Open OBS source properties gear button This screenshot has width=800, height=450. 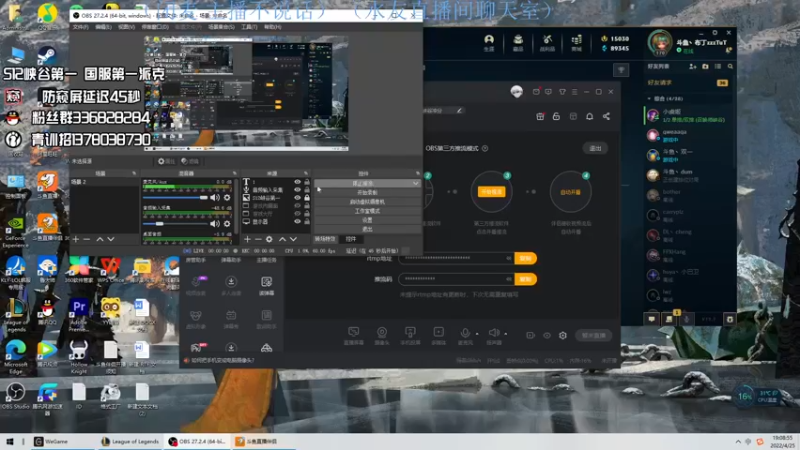point(166,161)
